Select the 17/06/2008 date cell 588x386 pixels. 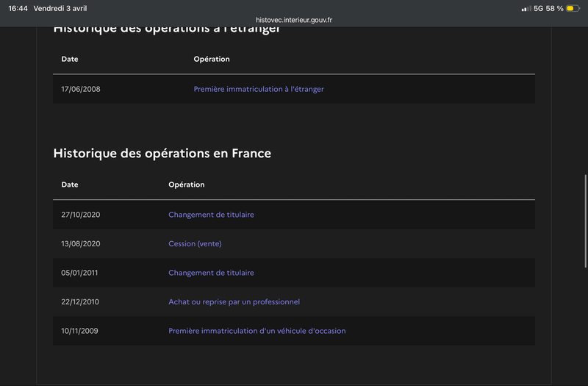coord(81,89)
